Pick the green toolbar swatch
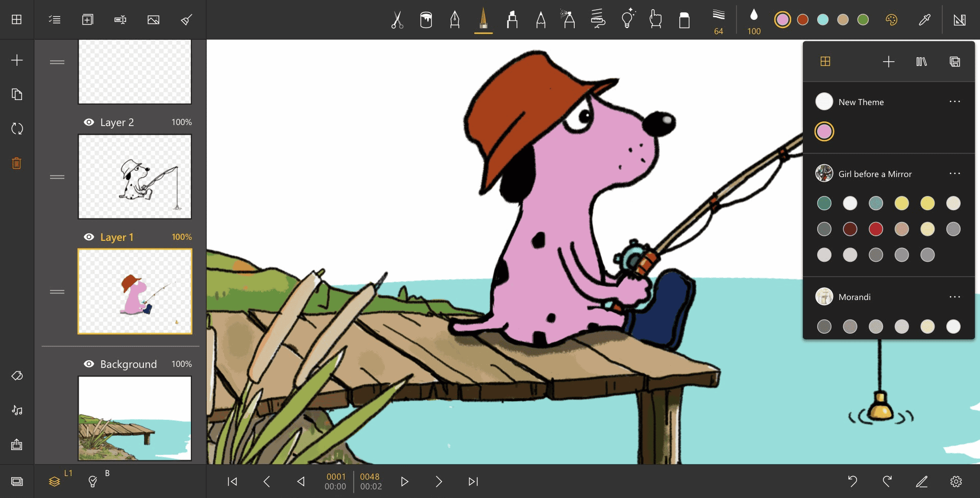Screen dimensions: 980x498 coord(863,19)
